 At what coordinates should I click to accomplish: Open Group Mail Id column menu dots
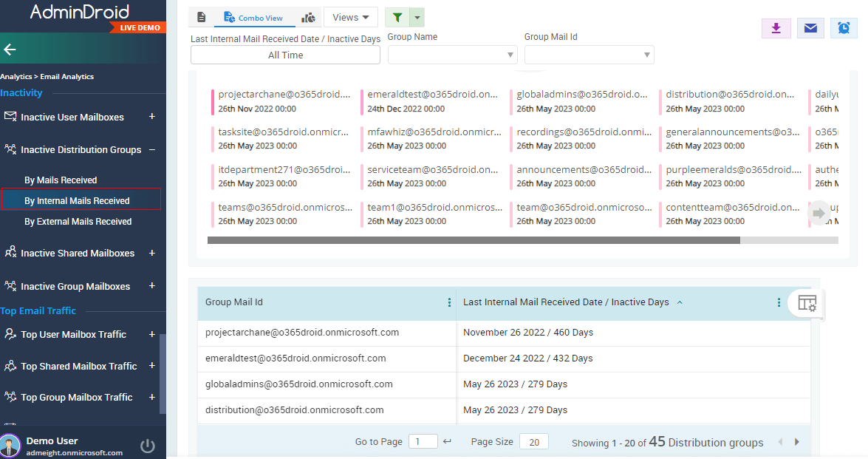[x=449, y=302]
